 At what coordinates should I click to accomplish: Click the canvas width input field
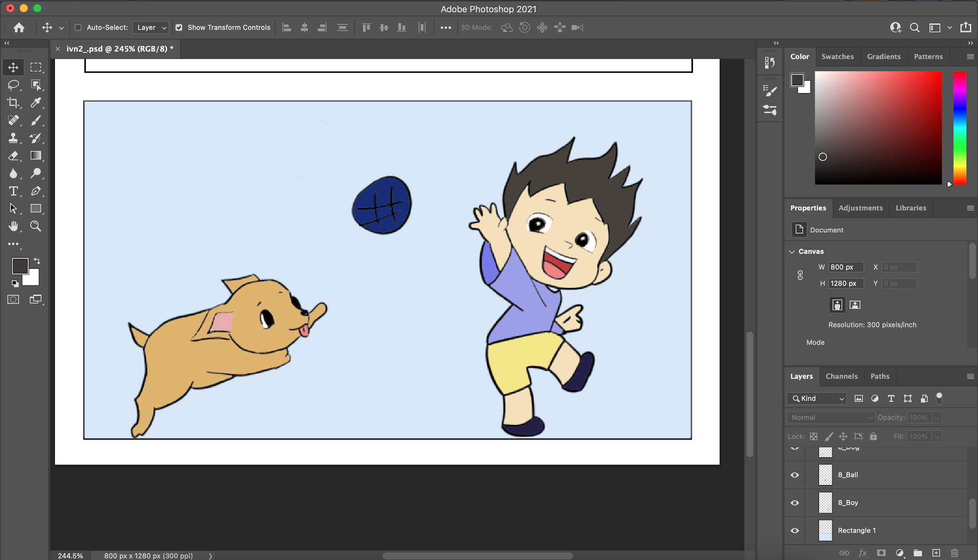point(845,267)
